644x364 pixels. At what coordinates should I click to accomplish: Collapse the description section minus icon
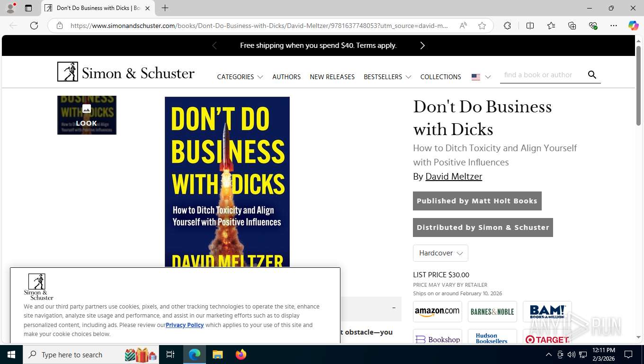click(x=394, y=308)
